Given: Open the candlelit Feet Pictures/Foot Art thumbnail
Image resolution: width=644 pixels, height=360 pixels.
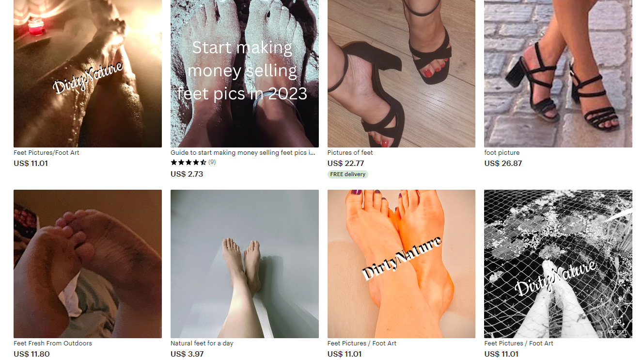Looking at the screenshot, I should tap(88, 73).
